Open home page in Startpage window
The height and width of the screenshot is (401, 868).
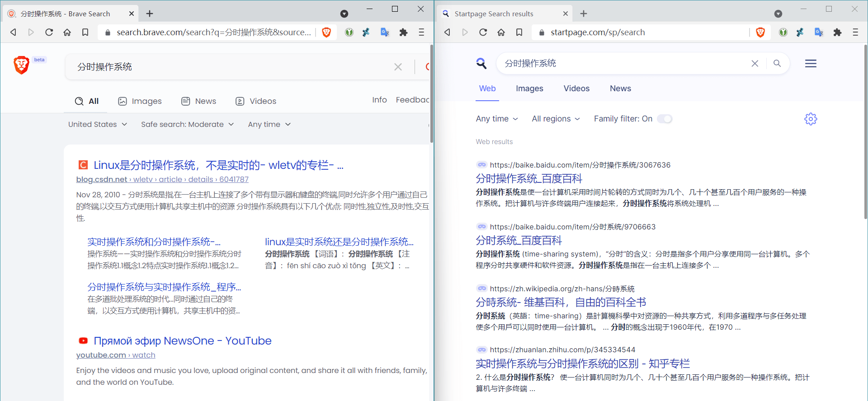pyautogui.click(x=501, y=32)
